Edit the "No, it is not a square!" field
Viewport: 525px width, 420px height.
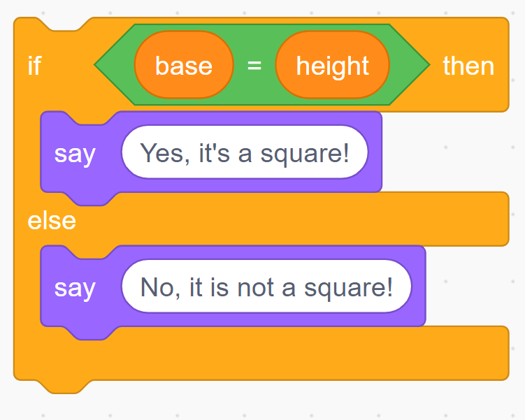tap(266, 287)
